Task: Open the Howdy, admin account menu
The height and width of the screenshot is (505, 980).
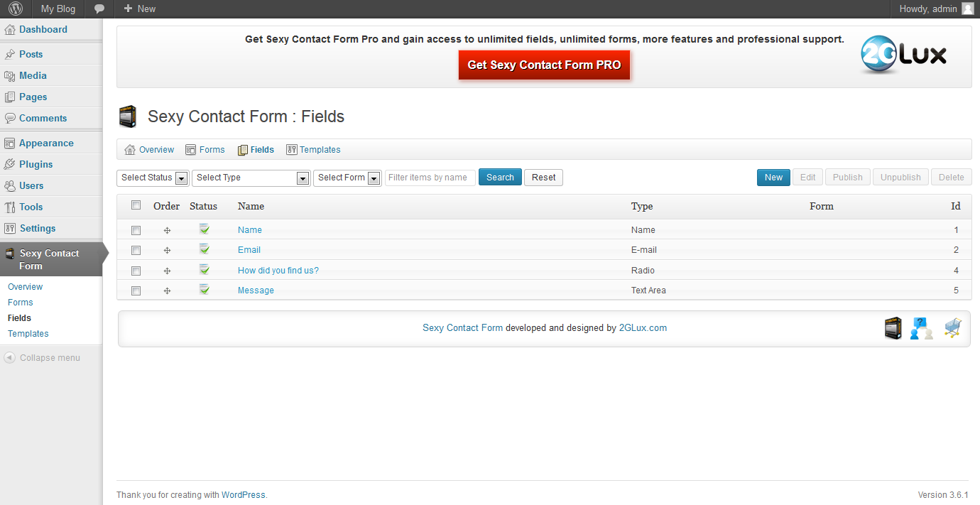Action: [x=937, y=9]
